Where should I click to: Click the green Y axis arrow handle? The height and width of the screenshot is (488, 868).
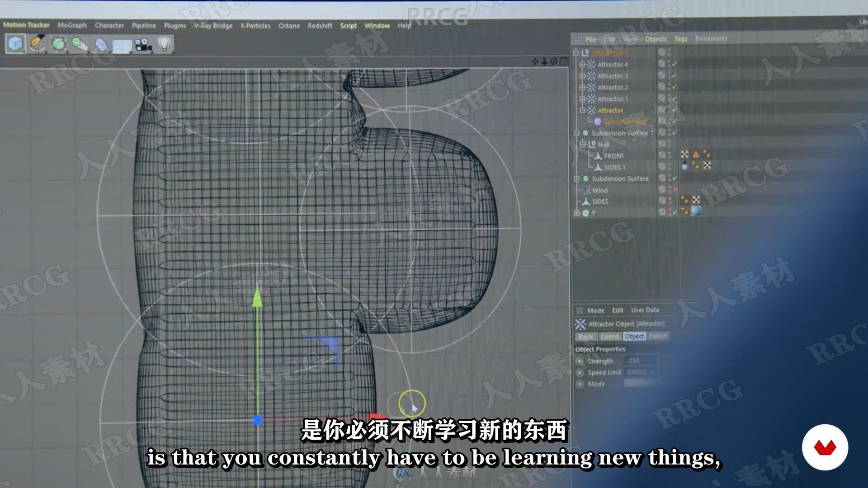coord(257,297)
